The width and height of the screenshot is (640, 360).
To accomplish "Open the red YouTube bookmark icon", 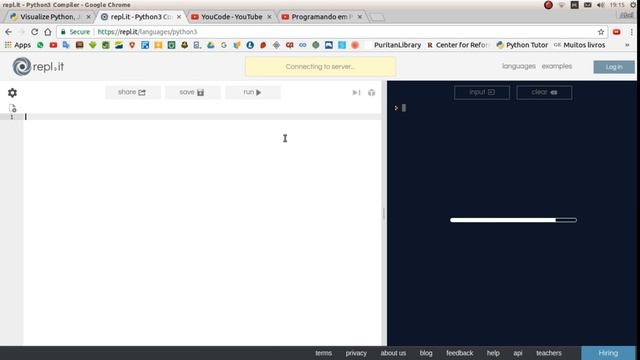I will click(x=53, y=45).
